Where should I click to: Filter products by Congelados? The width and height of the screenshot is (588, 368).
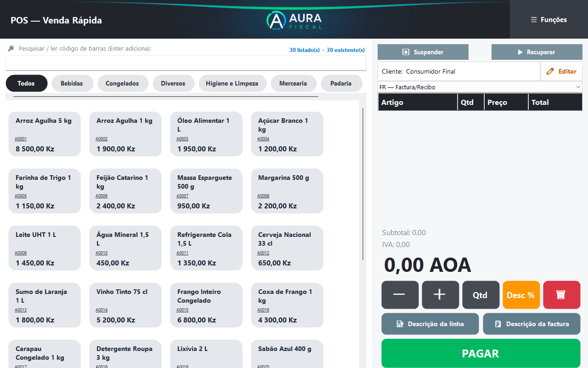122,83
